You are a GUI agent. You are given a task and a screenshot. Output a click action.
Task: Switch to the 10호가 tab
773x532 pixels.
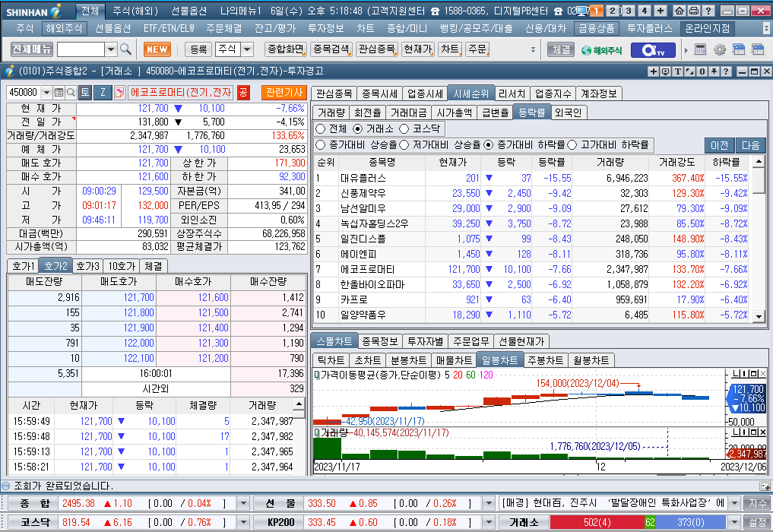tap(122, 266)
